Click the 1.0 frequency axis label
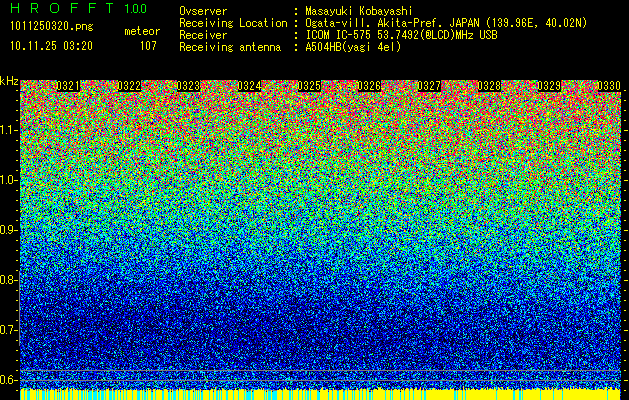Image resolution: width=629 pixels, height=400 pixels. click(9, 180)
